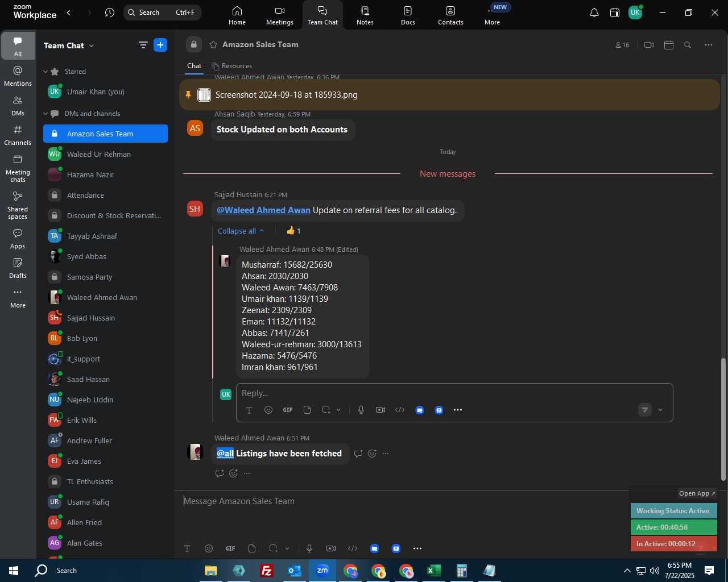The width and height of the screenshot is (728, 582).
Task: Attach a file in the reply box
Action: point(307,410)
